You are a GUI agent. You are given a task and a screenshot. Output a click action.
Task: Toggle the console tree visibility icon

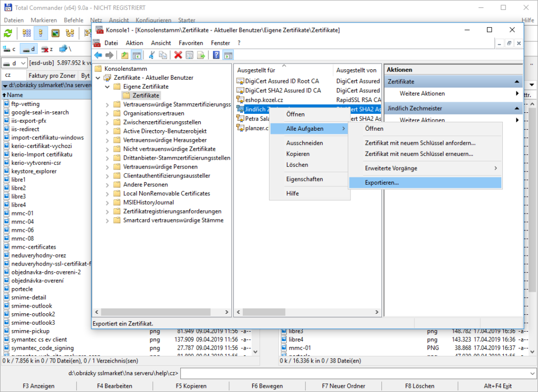tap(137, 55)
